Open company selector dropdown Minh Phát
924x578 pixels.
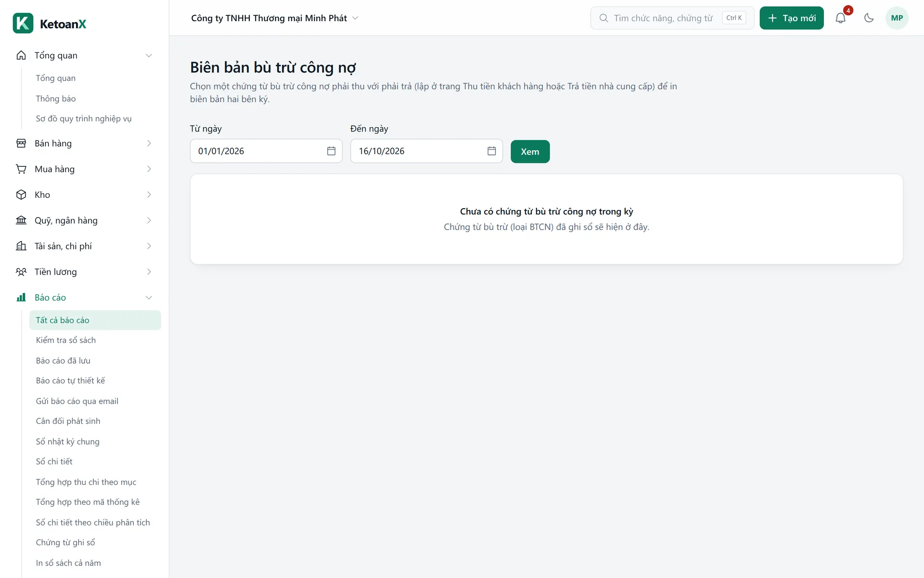click(275, 18)
